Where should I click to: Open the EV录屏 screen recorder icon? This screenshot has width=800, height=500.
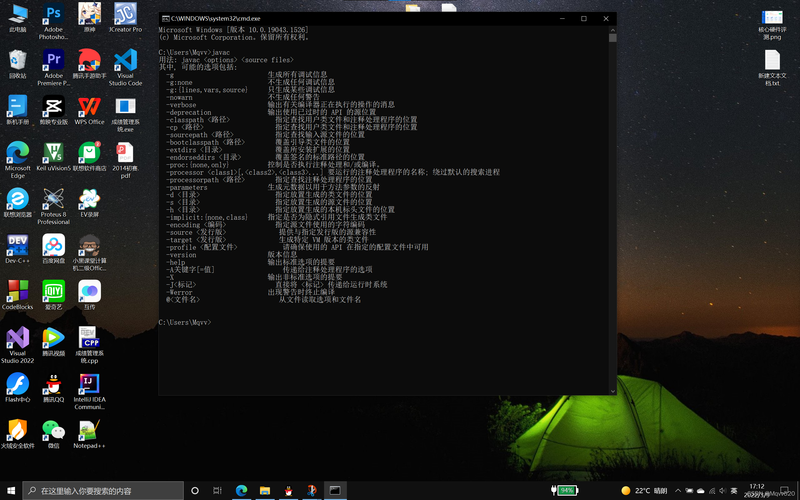[x=89, y=203]
